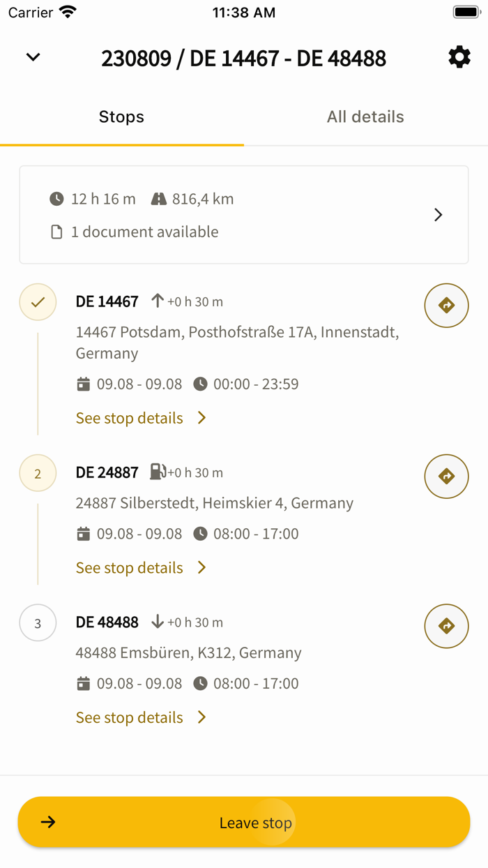Select stop number 2 circle
Viewport: 488px width, 868px height.
pyautogui.click(x=38, y=472)
